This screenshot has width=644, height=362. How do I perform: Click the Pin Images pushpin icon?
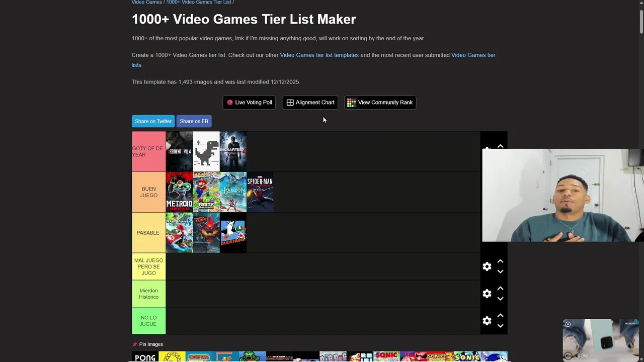tap(134, 344)
